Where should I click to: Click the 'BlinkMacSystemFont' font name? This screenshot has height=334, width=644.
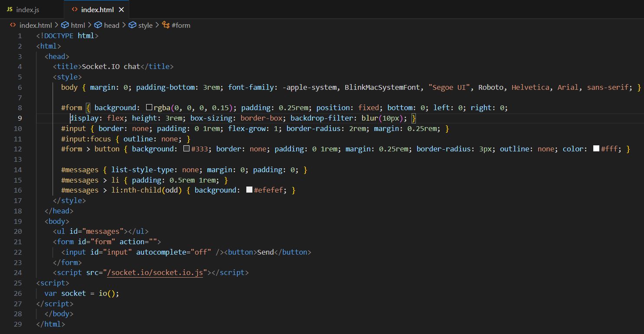[x=382, y=87]
